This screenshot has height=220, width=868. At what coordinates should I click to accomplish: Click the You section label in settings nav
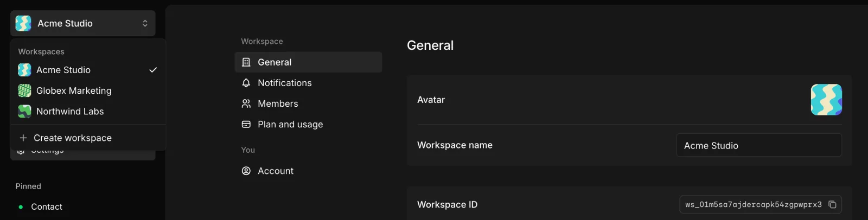tap(248, 150)
